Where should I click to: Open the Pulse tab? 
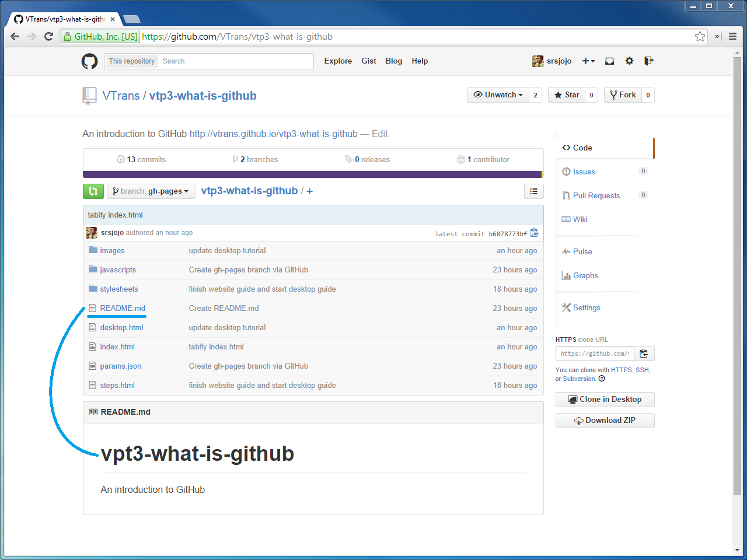coord(582,251)
